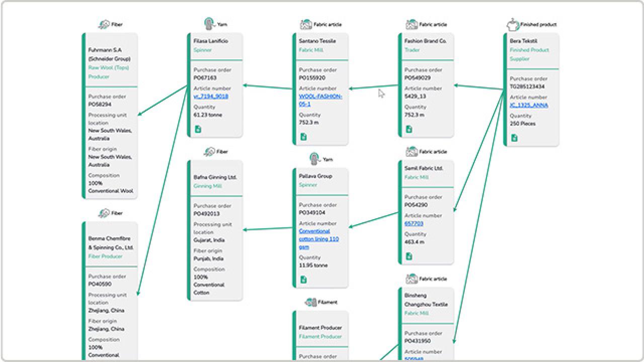Screen dimensions: 644x362
Task: Click Finished Product Supplier role label
Action: (x=529, y=54)
